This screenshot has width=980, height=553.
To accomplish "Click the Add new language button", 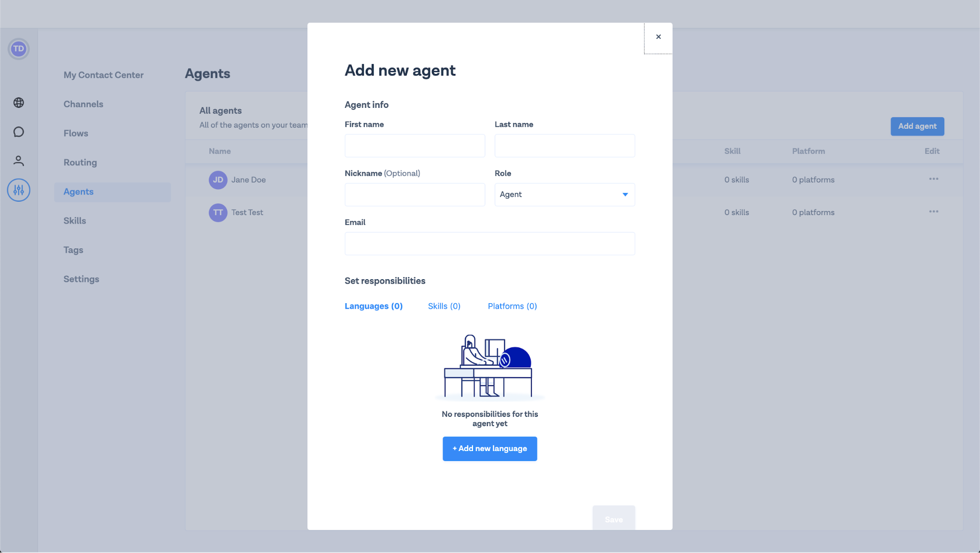I will click(x=490, y=449).
